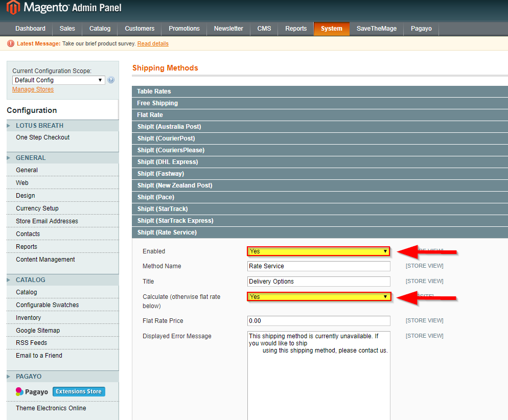Click the Extensions Store button
Screen dimensions: 508x420
pos(79,391)
